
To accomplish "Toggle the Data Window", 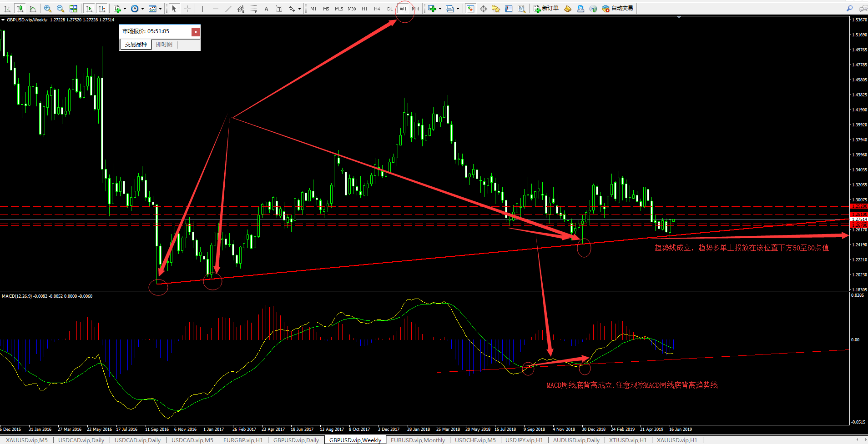I will (x=483, y=9).
